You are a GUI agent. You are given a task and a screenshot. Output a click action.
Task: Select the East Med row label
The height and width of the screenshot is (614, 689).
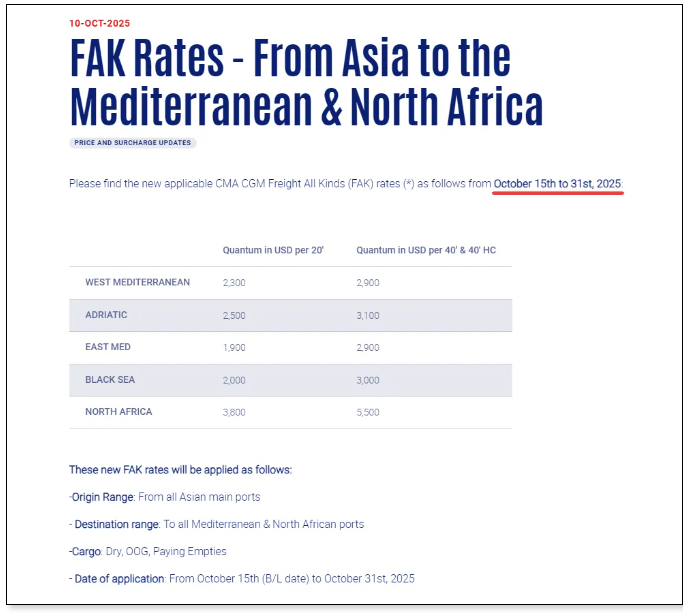pos(108,347)
